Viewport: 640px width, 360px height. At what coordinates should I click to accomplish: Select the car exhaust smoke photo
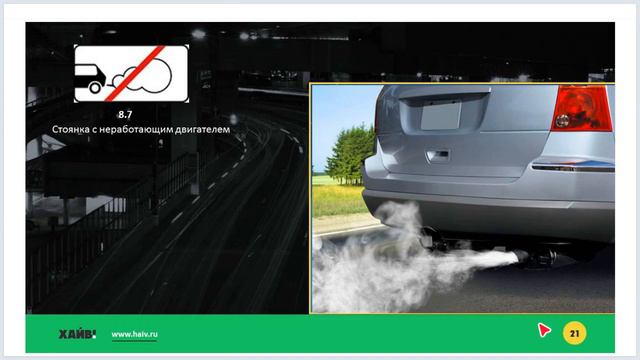point(462,198)
